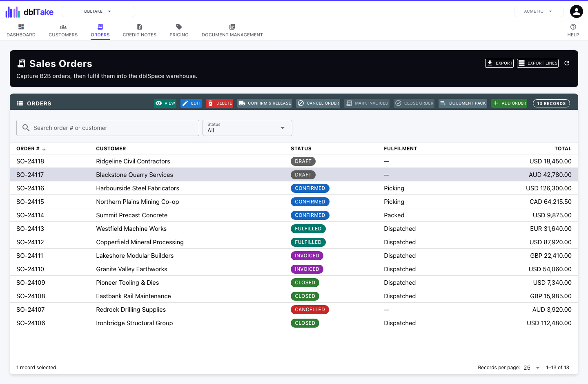
Task: Expand the Status filter dropdown
Action: click(x=247, y=128)
